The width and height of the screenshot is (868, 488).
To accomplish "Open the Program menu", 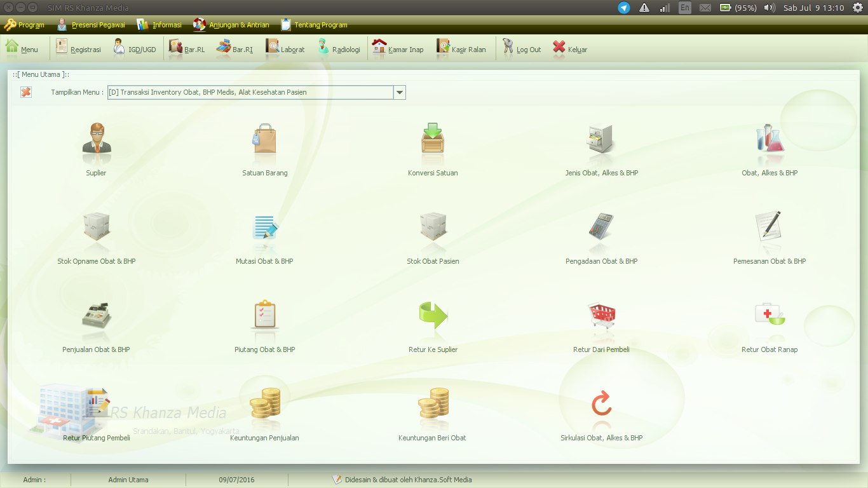I will [x=24, y=25].
